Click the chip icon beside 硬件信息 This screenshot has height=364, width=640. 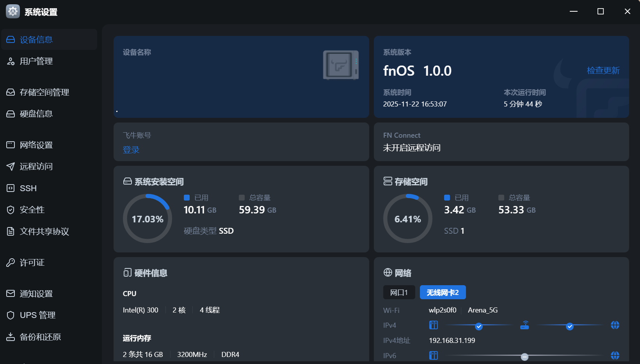click(x=128, y=273)
